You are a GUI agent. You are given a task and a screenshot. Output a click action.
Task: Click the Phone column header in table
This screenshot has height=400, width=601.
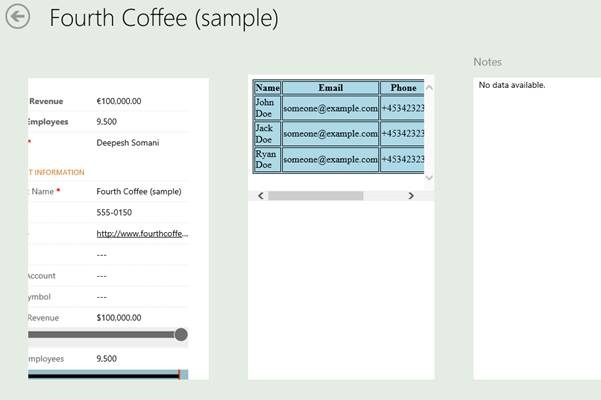tap(403, 88)
